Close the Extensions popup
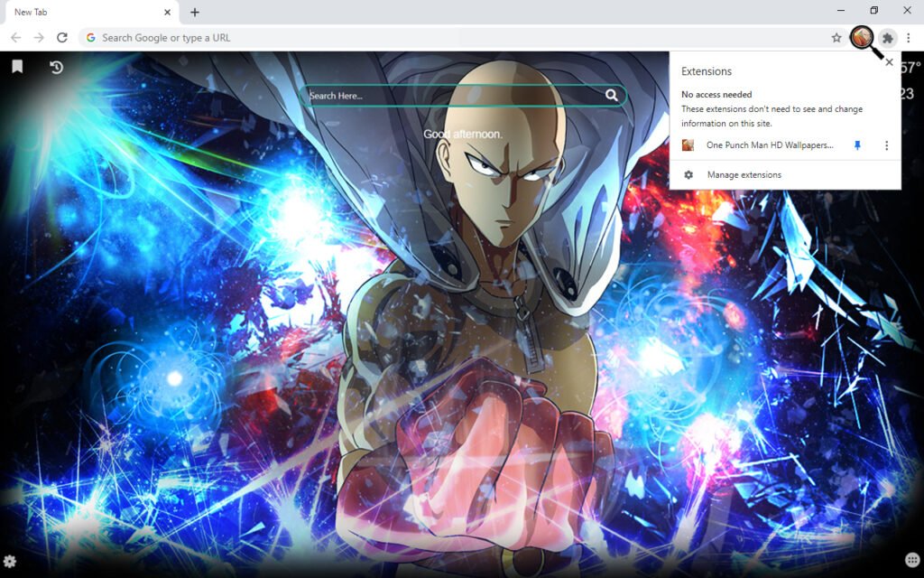924x578 pixels. 889,62
